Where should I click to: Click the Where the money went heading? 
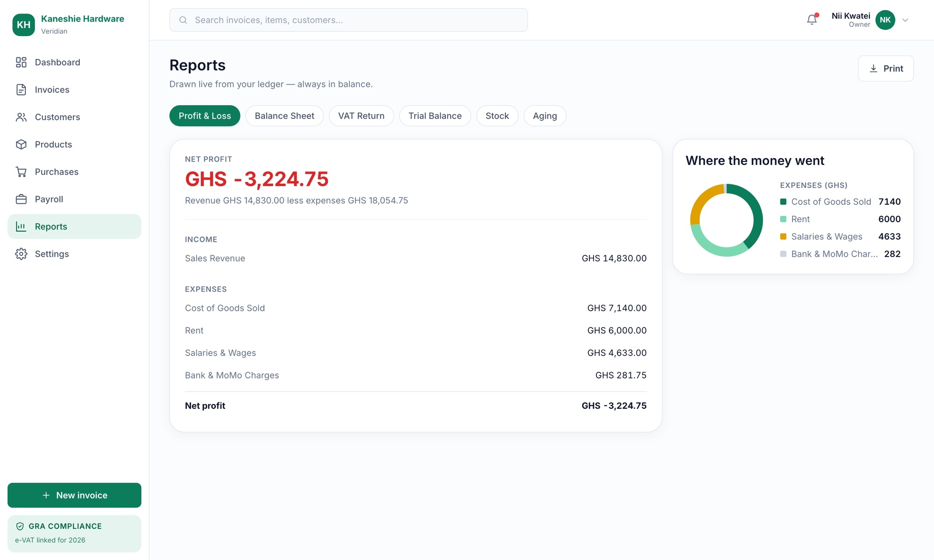click(755, 160)
